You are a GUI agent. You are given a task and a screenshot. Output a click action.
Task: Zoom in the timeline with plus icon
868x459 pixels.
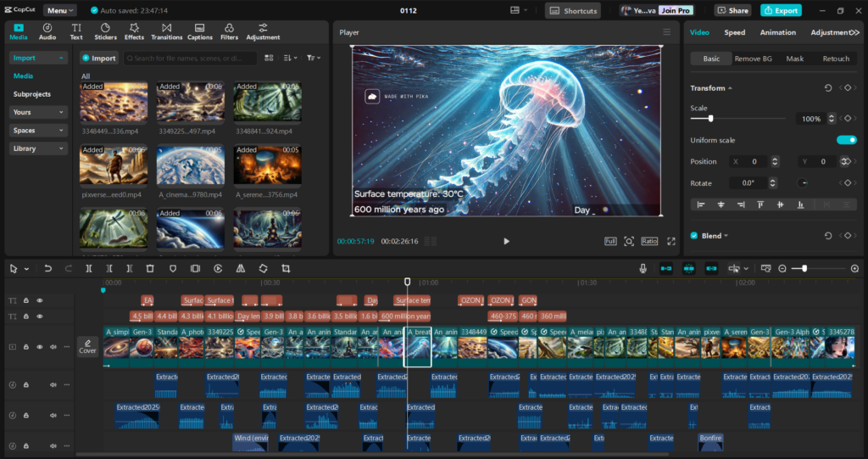pos(854,268)
